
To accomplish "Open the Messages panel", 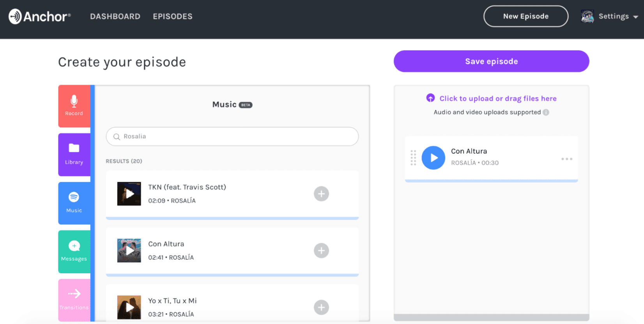I will (74, 251).
